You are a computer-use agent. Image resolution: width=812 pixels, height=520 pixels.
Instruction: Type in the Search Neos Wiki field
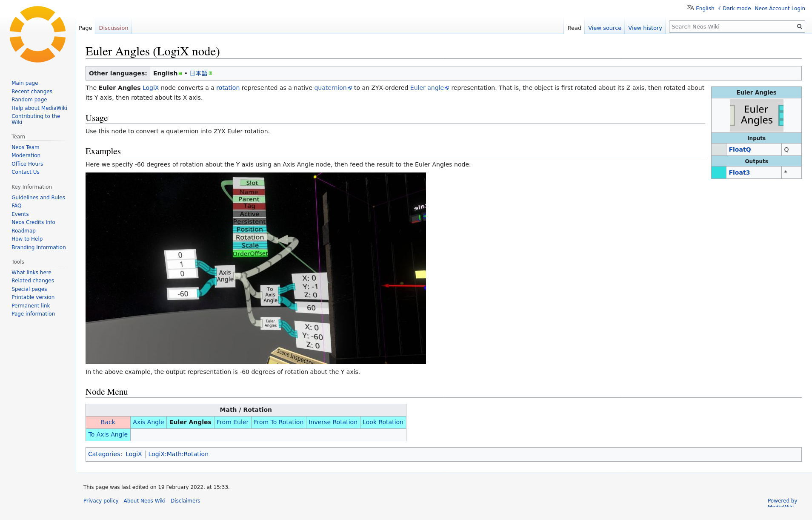pyautogui.click(x=732, y=27)
